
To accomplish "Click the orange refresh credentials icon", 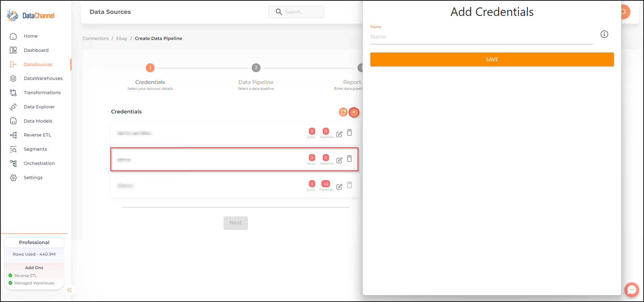I will click(343, 112).
